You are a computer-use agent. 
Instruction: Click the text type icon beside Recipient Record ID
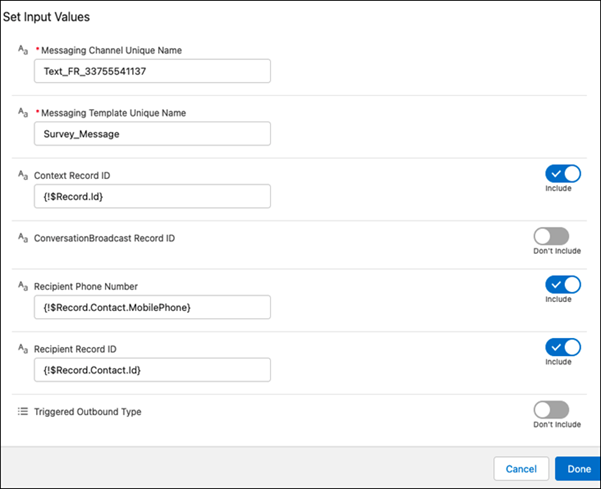coord(23,349)
